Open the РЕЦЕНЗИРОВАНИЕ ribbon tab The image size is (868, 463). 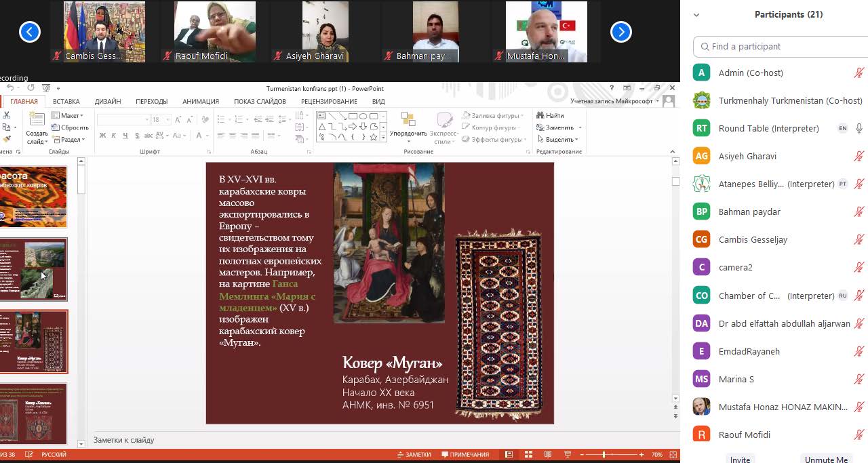(329, 102)
